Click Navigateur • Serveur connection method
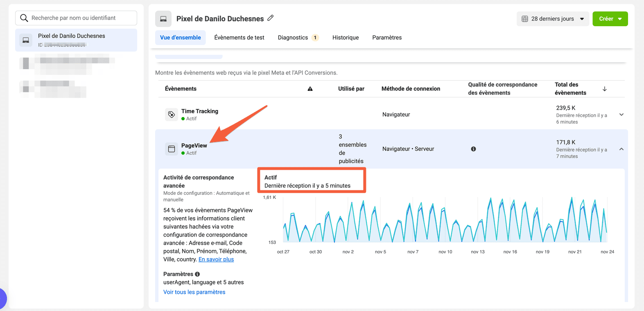Screen dimensions: 644x311 coord(408,149)
